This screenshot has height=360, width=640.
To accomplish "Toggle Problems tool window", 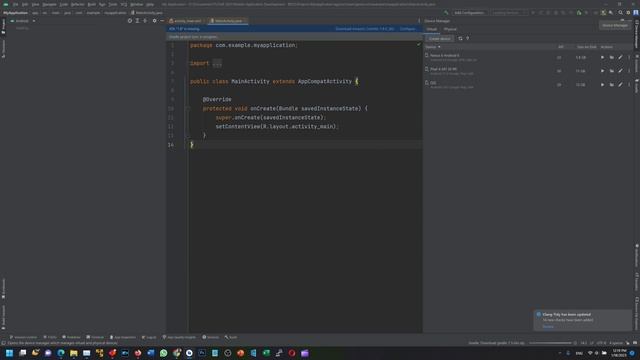I will point(71,337).
